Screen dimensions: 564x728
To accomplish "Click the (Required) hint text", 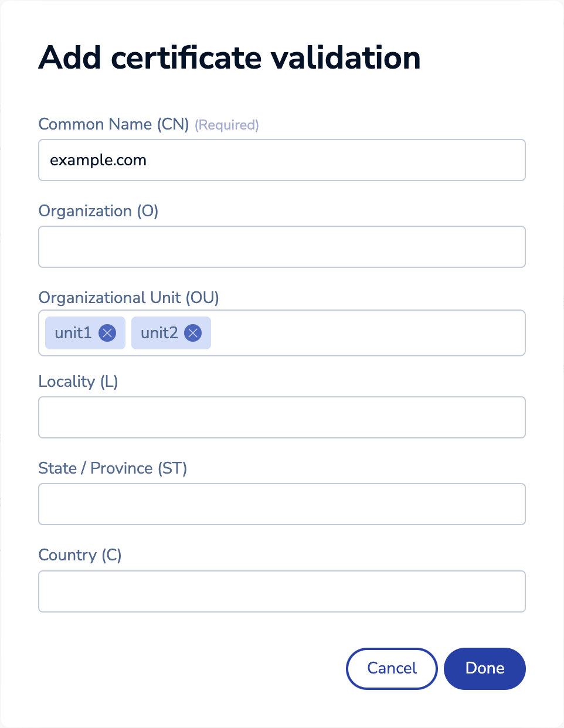I will [227, 125].
